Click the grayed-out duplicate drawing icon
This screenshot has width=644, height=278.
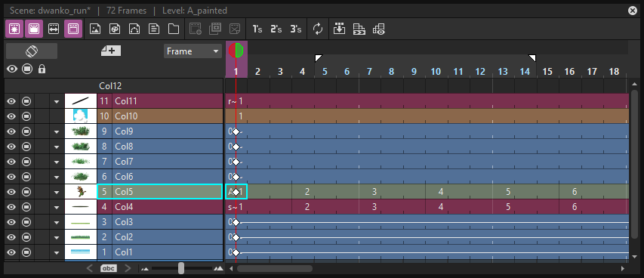tap(215, 29)
